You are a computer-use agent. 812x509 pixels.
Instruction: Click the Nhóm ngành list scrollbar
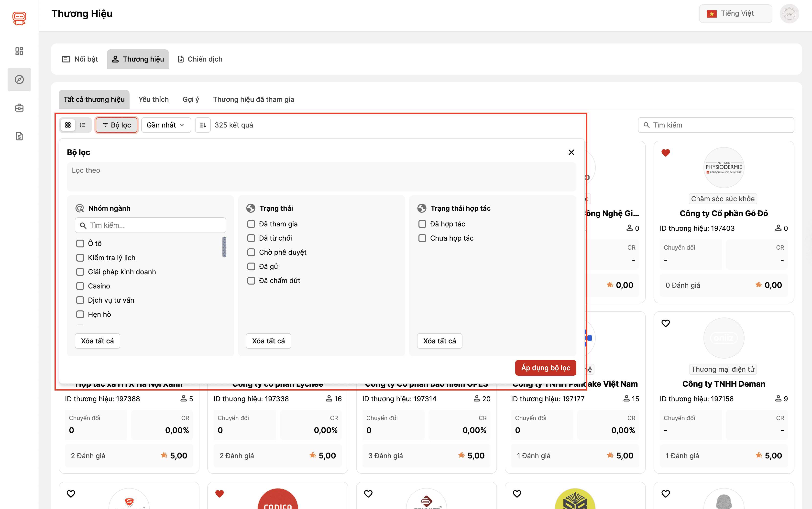click(x=224, y=247)
